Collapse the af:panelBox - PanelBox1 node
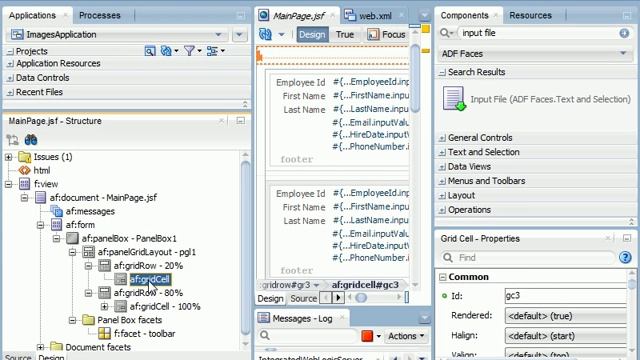This screenshot has width=640, height=360. click(56, 238)
